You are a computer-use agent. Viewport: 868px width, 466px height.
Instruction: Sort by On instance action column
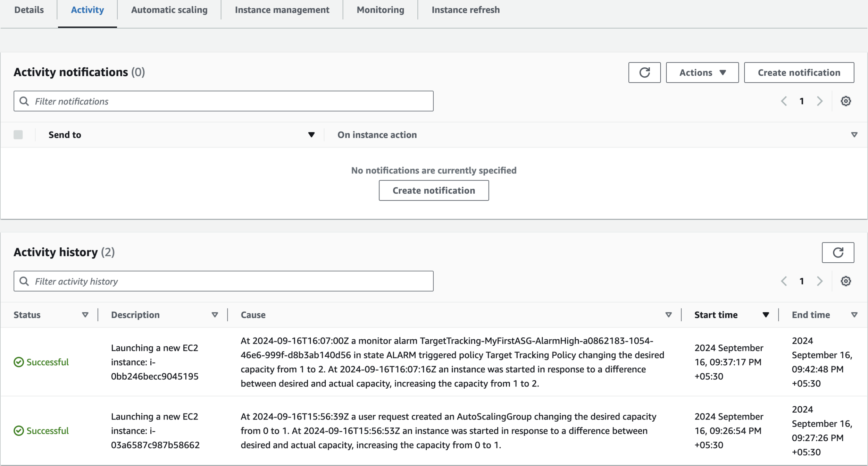pyautogui.click(x=854, y=135)
